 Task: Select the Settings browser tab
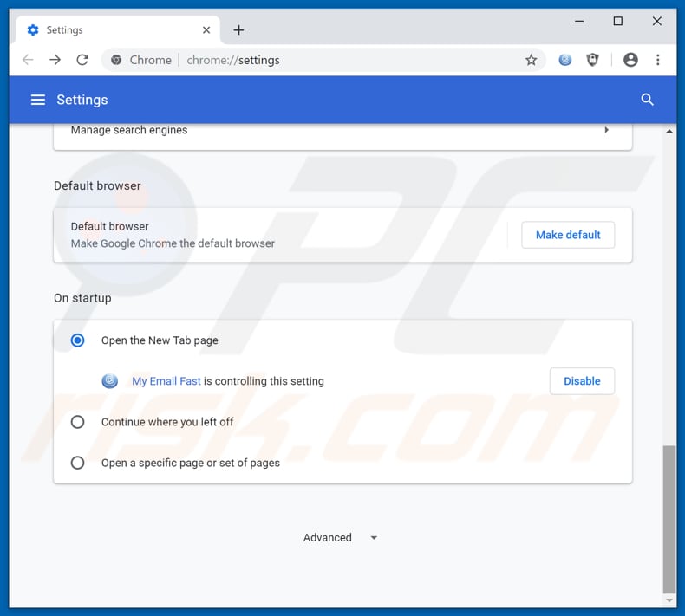118,29
